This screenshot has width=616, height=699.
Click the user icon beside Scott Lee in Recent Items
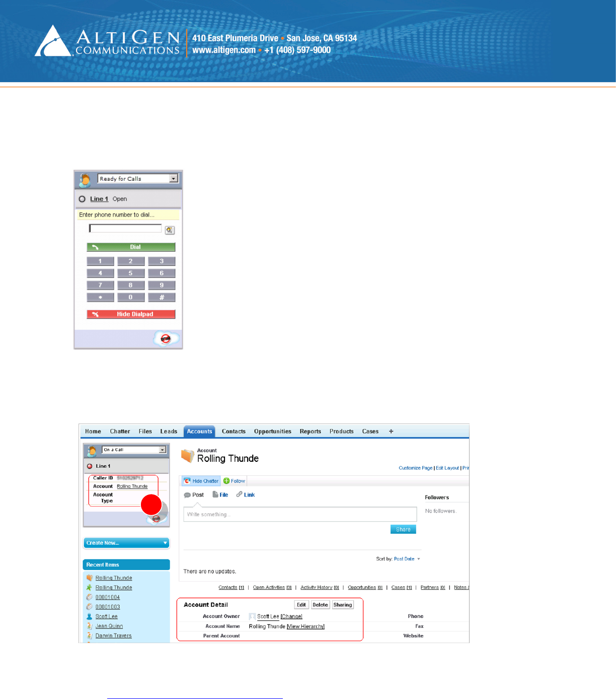[x=90, y=616]
